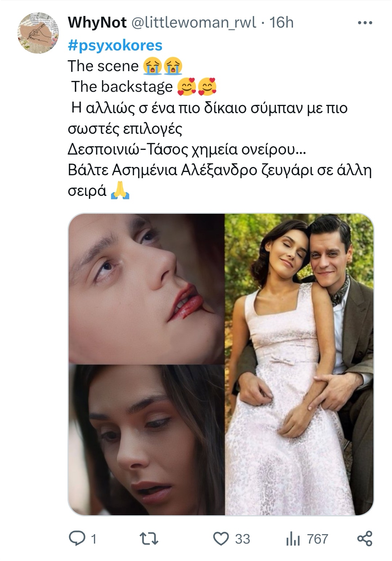Click the WhyNot display name
Screen dimensions: 392x561
coord(97,22)
